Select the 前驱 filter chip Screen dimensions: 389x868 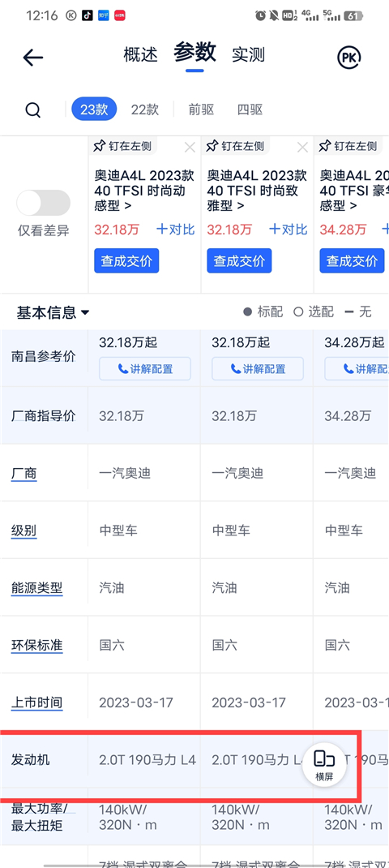coord(202,110)
